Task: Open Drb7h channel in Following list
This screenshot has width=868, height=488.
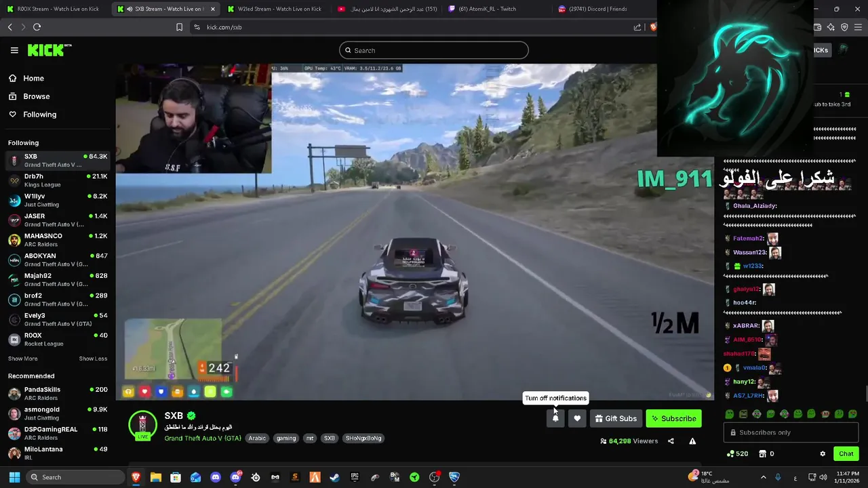Action: click(58, 180)
